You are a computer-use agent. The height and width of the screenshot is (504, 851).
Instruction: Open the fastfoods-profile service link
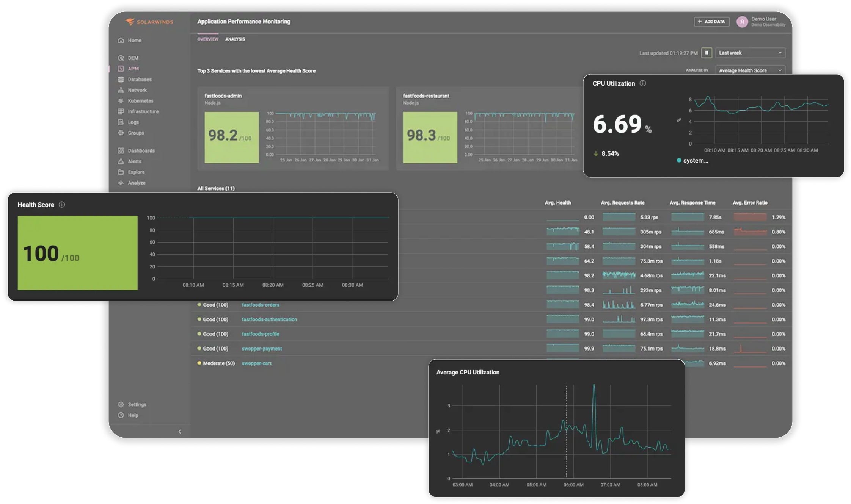[261, 334]
